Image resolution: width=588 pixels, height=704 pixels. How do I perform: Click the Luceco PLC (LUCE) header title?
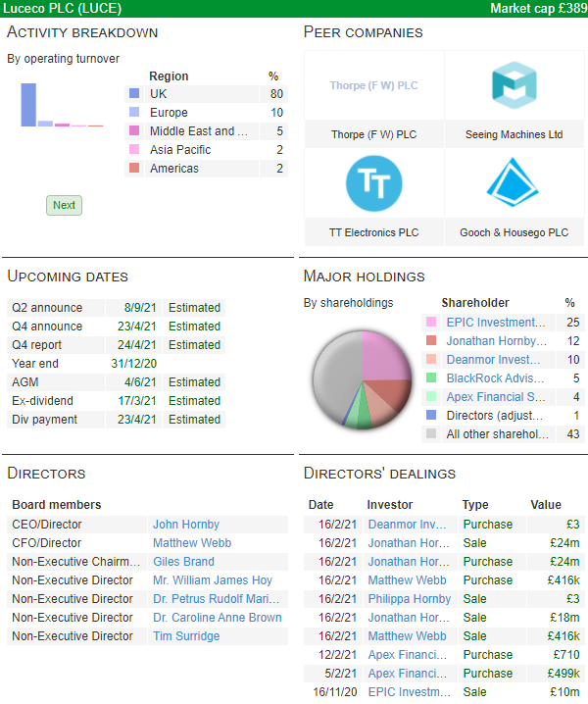click(63, 8)
